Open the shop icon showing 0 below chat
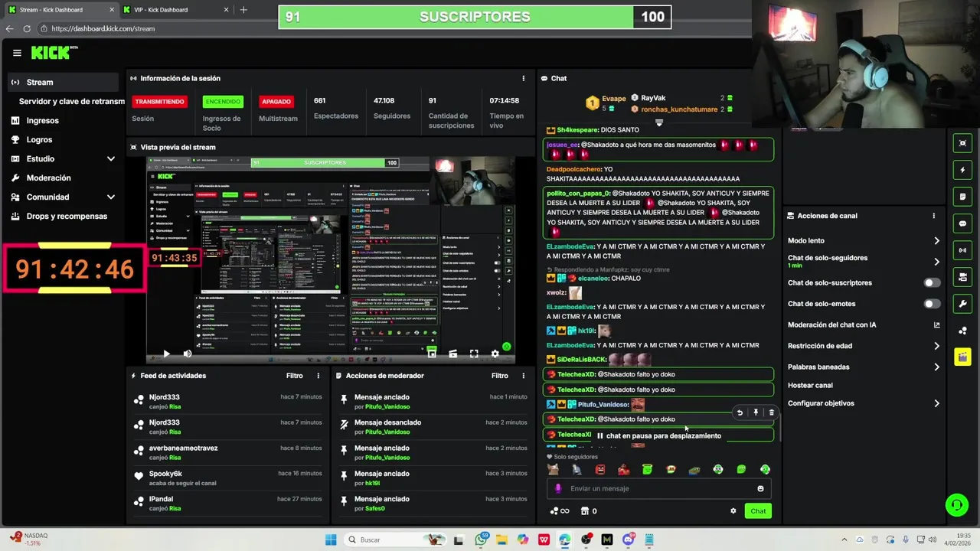This screenshot has width=980, height=551. point(589,511)
